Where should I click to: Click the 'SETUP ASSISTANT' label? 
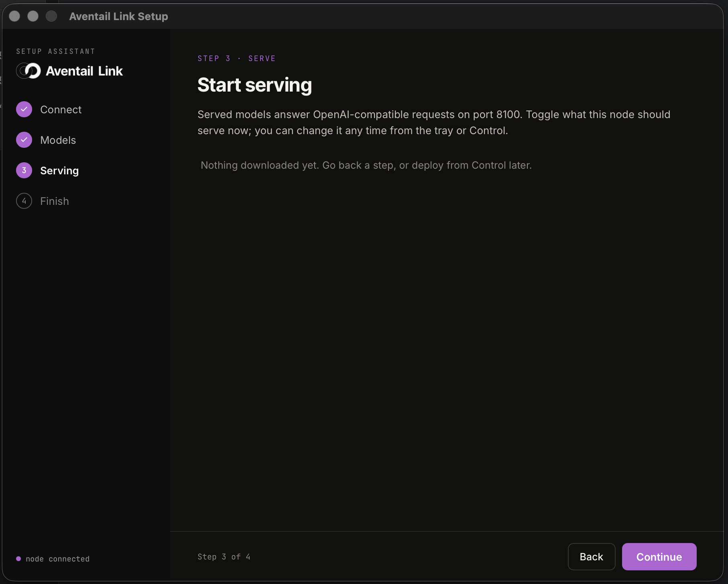[56, 51]
